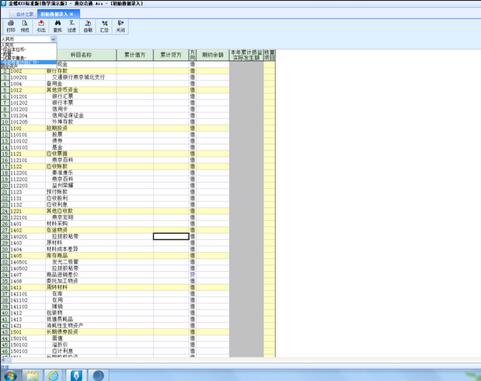The width and height of the screenshot is (481, 381).
Task: Switch to the 会计之家 tab
Action: (x=24, y=14)
